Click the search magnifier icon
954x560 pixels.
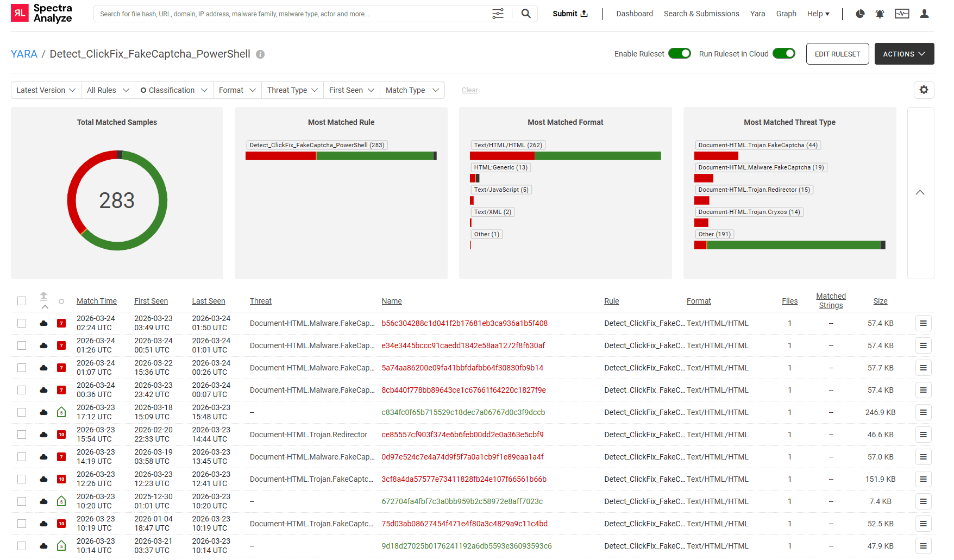pyautogui.click(x=525, y=13)
